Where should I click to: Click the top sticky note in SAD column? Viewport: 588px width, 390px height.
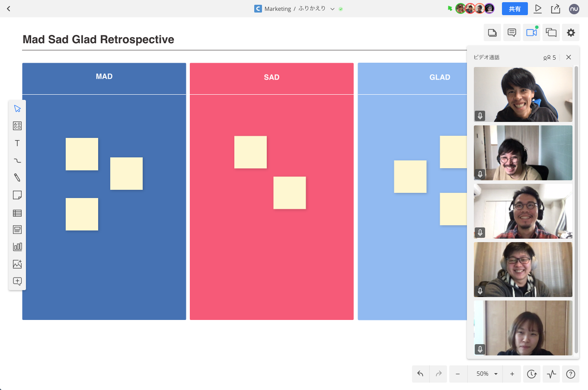point(250,152)
